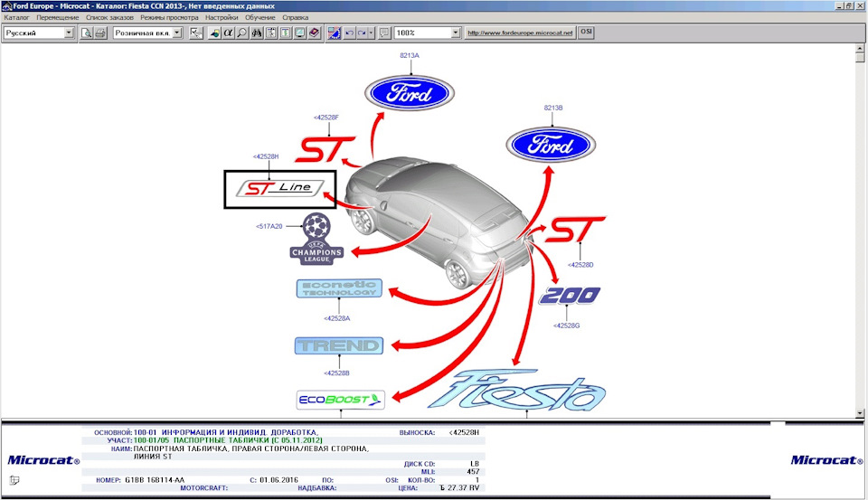868x500 pixels.
Task: Select the rear ST badge 42528D image
Action: (x=576, y=230)
